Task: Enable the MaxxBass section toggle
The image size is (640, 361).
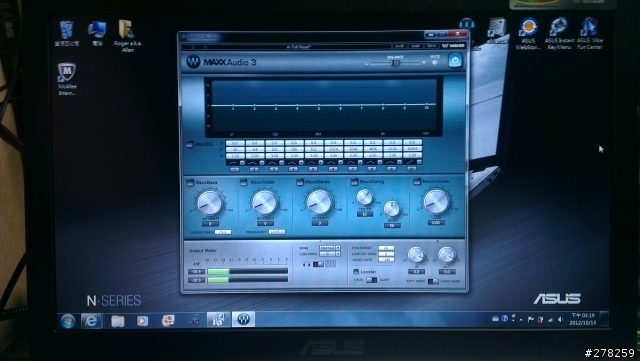Action: pos(190,183)
